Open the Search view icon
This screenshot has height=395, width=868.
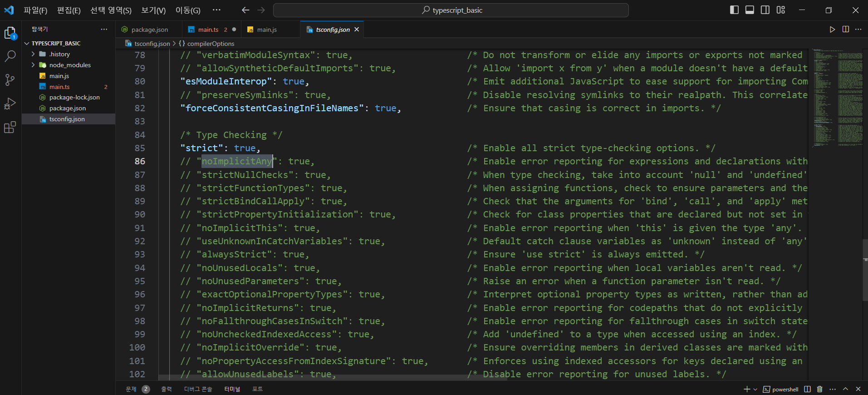10,56
